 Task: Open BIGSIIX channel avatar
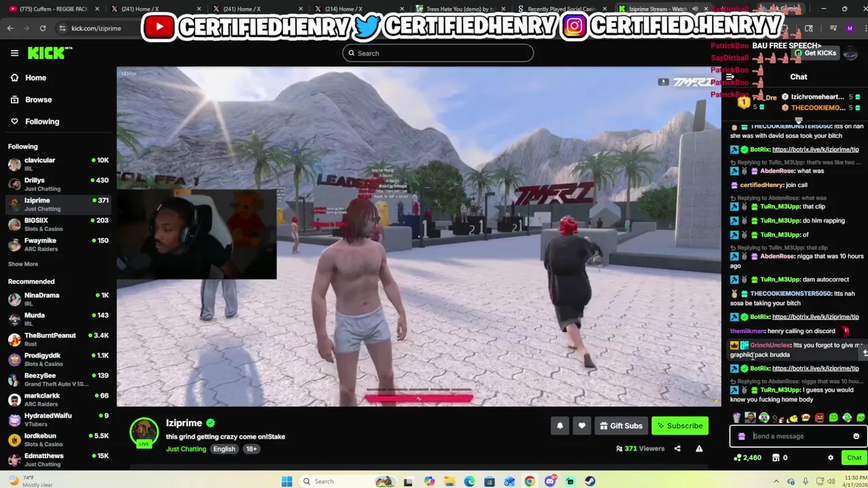[14, 224]
